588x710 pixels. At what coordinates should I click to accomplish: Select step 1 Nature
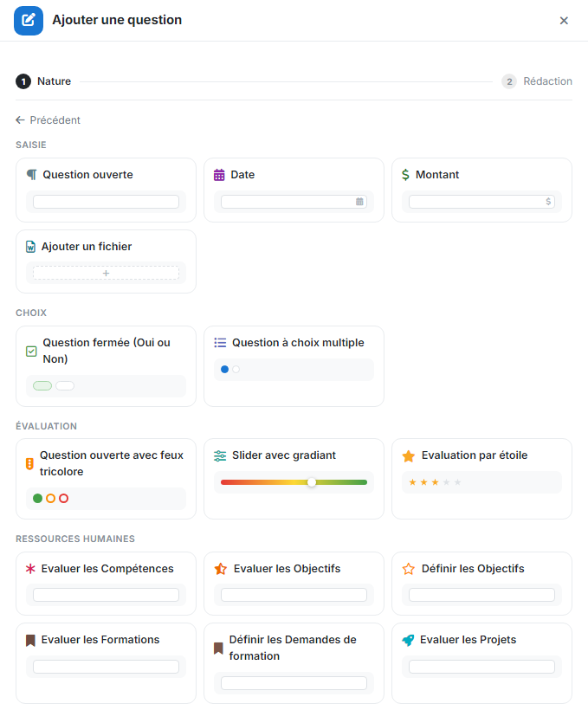click(x=43, y=81)
